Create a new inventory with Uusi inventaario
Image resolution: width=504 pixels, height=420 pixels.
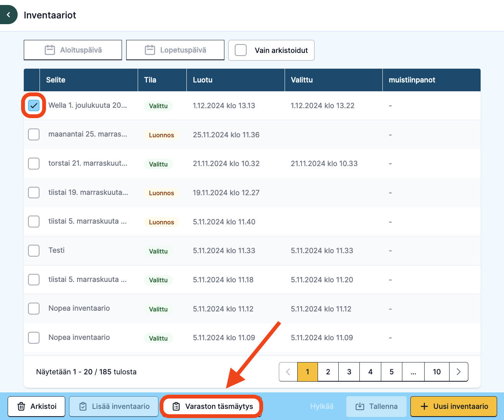pos(454,406)
